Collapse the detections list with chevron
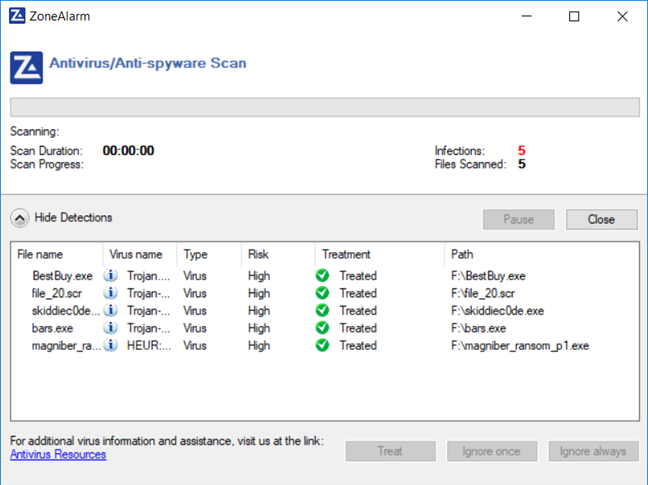The width and height of the screenshot is (648, 485). pos(20,218)
